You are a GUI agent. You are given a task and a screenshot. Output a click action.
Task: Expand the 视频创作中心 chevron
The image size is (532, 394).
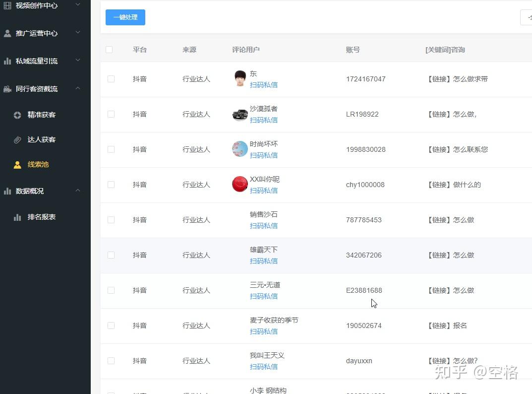[78, 4]
